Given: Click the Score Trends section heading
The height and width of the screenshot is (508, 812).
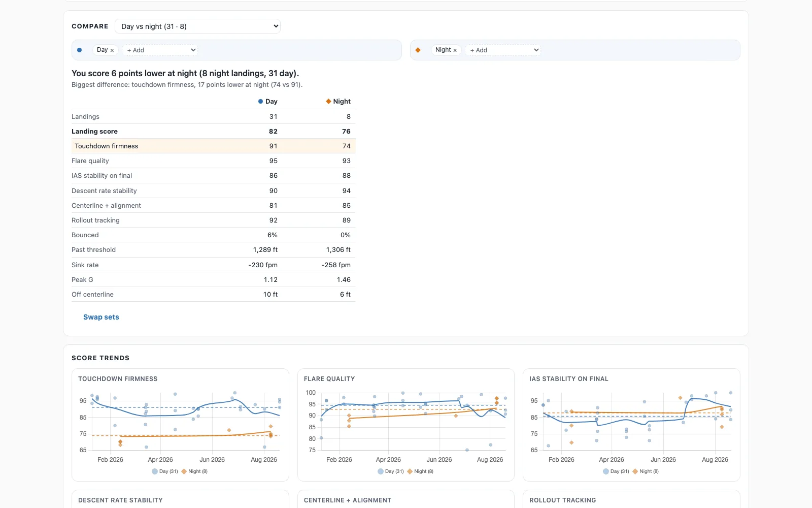Looking at the screenshot, I should click(100, 358).
